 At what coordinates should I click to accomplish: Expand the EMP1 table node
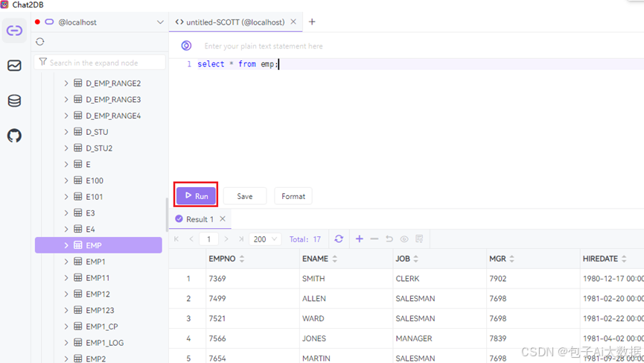[x=66, y=262]
